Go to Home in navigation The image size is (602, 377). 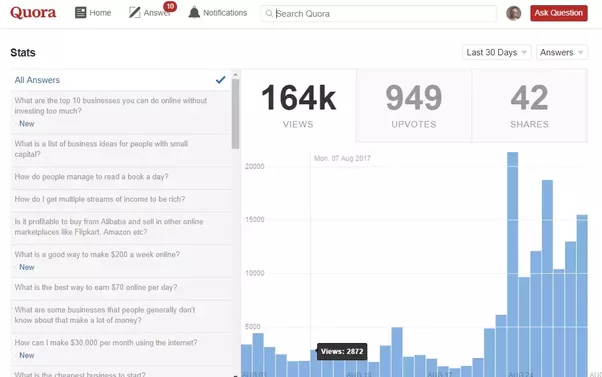(93, 13)
